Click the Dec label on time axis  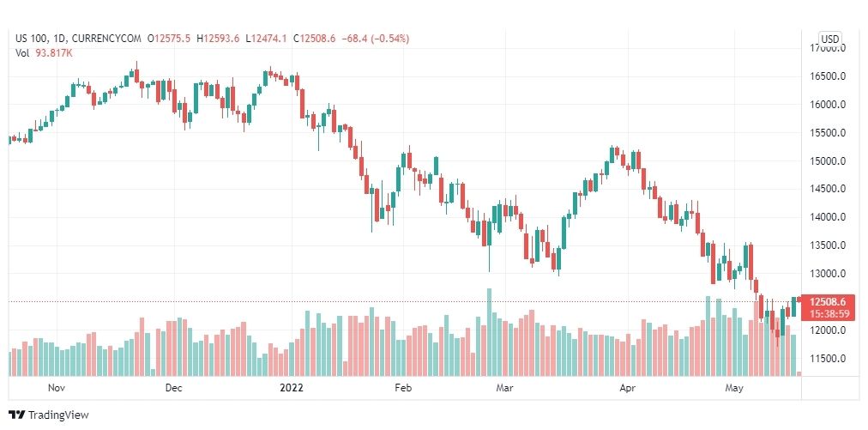[x=174, y=388]
